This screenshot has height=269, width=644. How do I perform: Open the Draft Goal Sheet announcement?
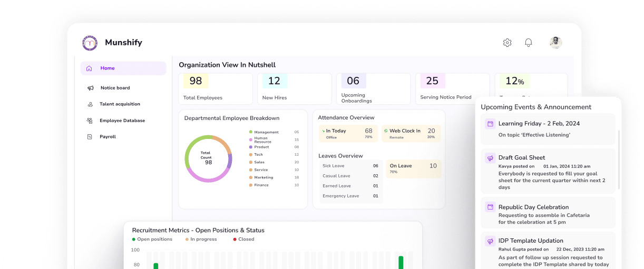pos(548,171)
